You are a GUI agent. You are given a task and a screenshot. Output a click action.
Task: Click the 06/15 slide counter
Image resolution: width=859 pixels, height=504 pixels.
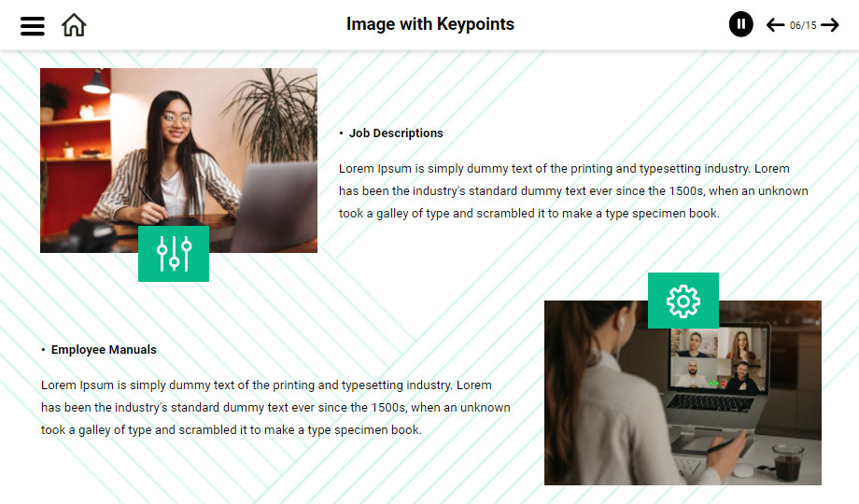click(x=803, y=26)
